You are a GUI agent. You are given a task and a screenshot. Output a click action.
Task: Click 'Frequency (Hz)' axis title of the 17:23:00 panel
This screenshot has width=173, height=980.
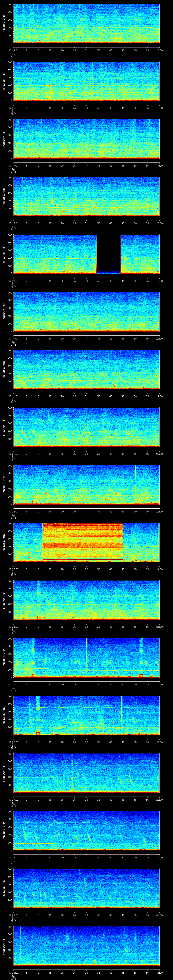point(4,542)
